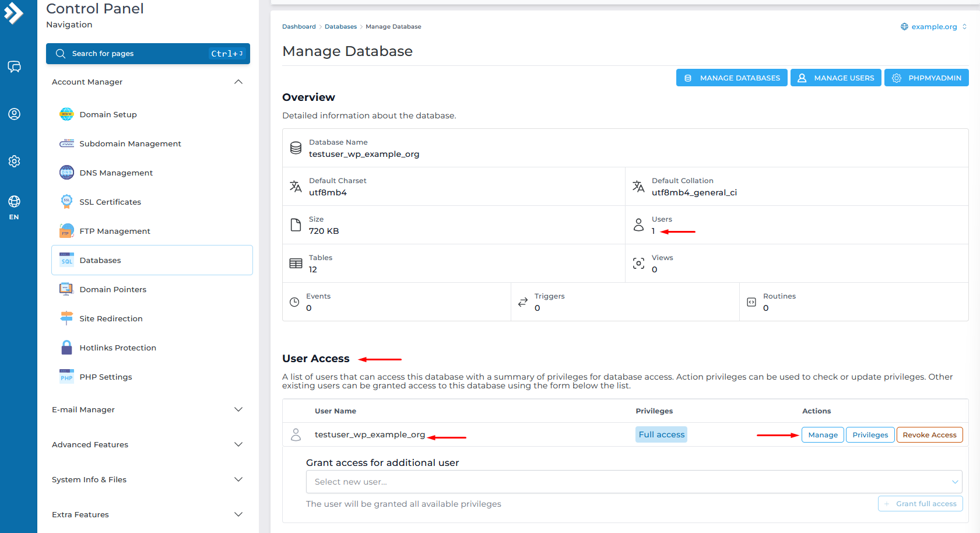This screenshot has height=533, width=980.
Task: Expand the E-mail Manager section
Action: coord(238,410)
